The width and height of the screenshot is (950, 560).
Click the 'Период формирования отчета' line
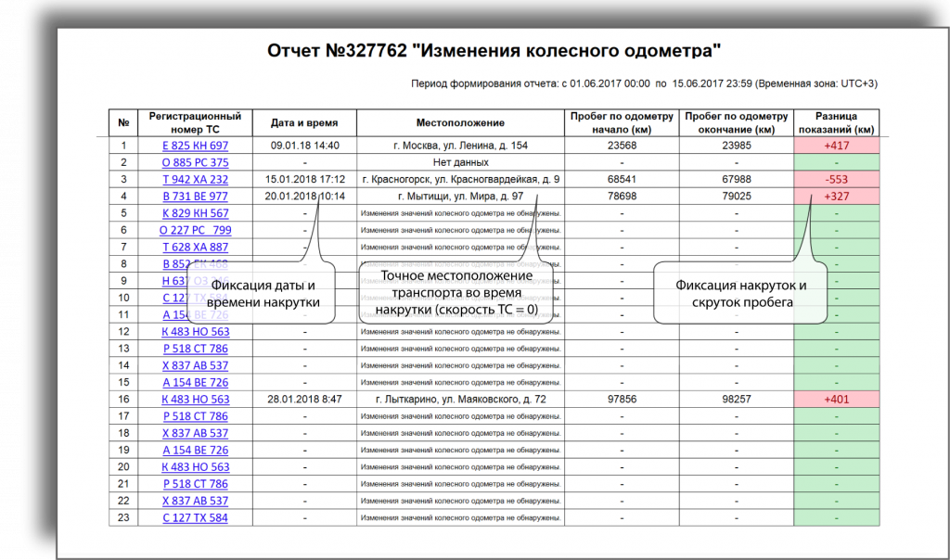point(644,83)
